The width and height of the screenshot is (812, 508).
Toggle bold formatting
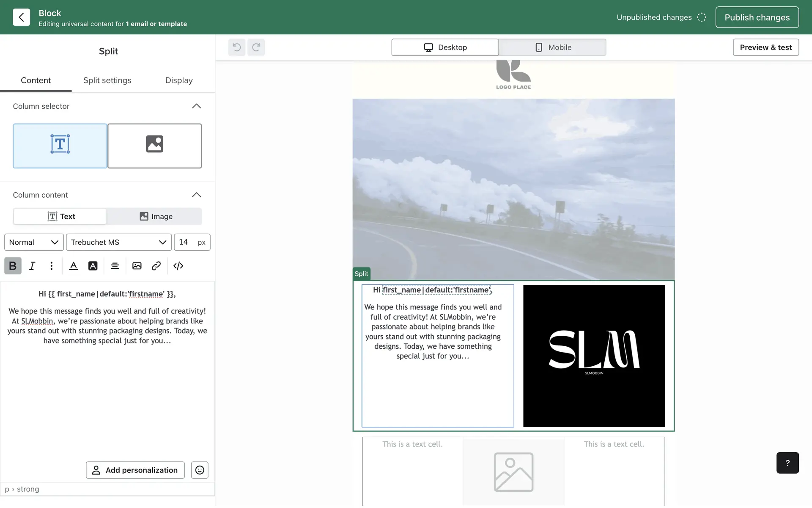13,266
